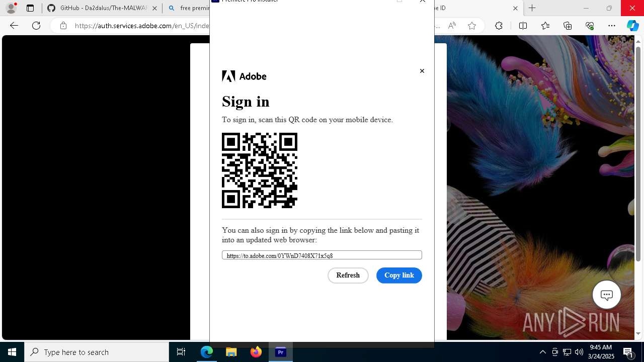The height and width of the screenshot is (362, 644).
Task: Go back in the Edge browser
Action: (14, 26)
